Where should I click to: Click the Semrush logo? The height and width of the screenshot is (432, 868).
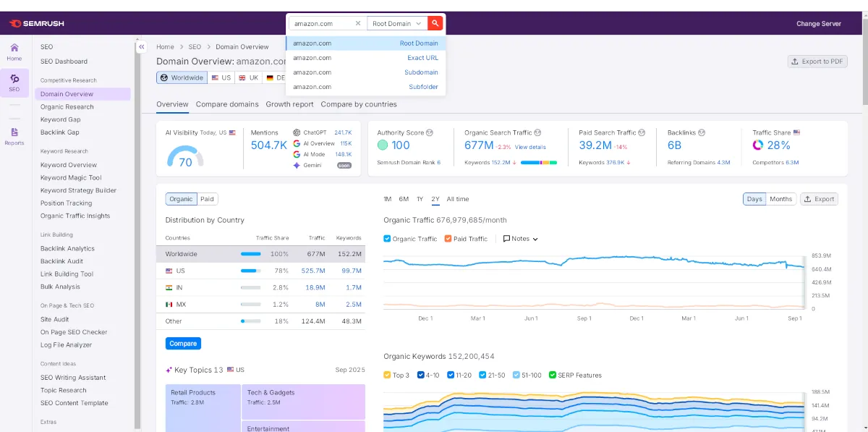37,23
